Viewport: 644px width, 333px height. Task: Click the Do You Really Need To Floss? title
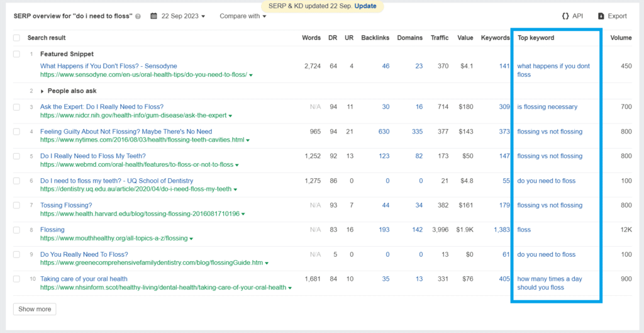pyautogui.click(x=84, y=254)
